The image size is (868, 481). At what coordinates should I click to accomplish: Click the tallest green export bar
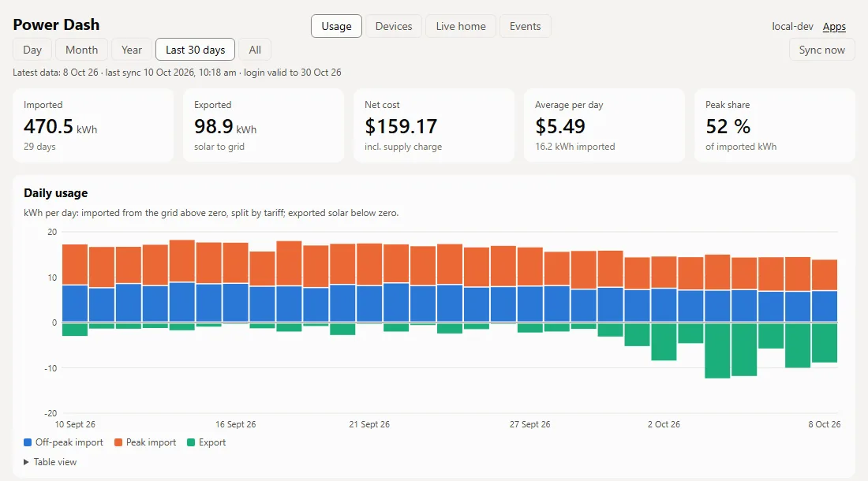(717, 351)
